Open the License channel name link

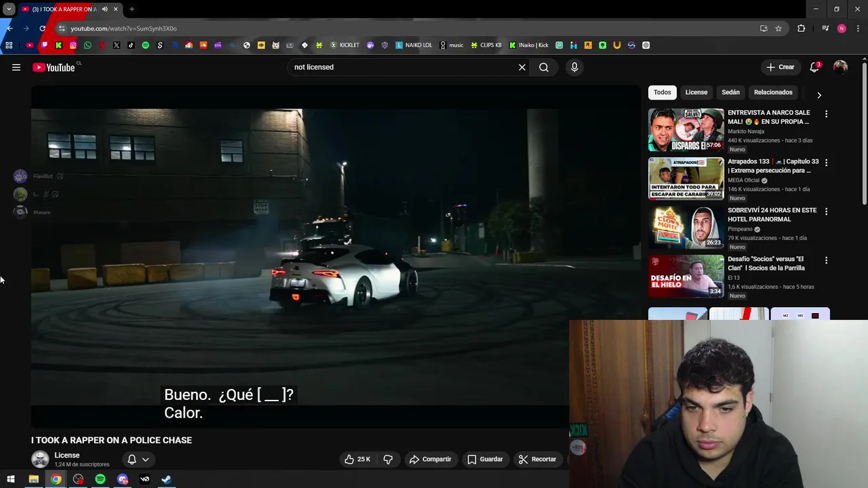[x=67, y=455]
